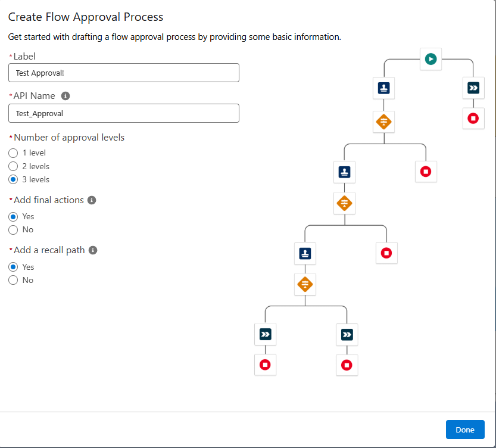Viewport: 496px width, 448px height.
Task: Select the 2 levels radio option
Action: [x=13, y=166]
